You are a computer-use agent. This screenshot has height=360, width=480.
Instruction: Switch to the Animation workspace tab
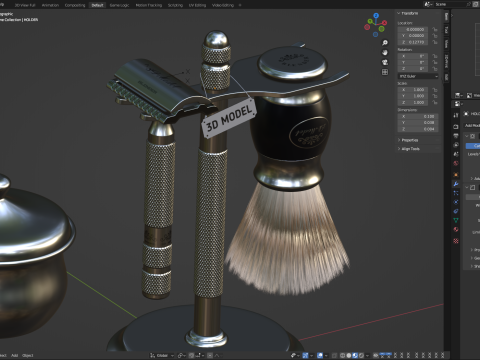tap(50, 5)
